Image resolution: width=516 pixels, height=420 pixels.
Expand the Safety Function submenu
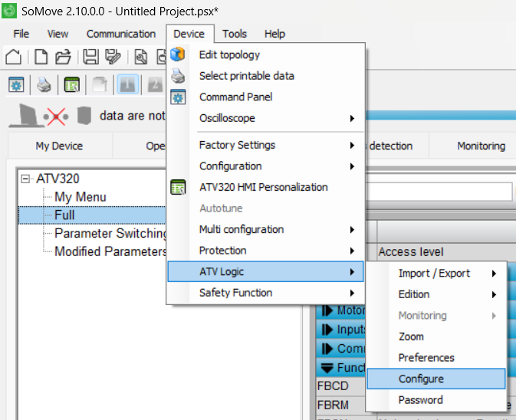pos(265,293)
